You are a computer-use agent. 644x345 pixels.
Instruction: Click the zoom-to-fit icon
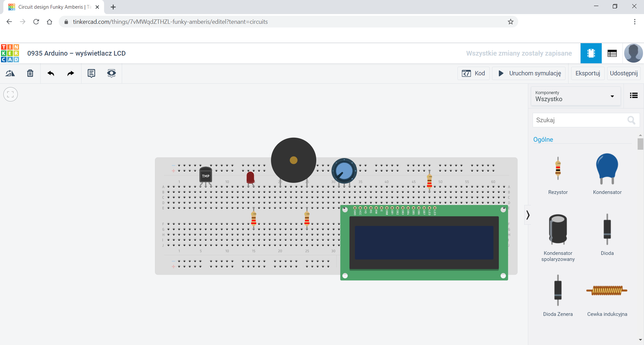(x=10, y=94)
